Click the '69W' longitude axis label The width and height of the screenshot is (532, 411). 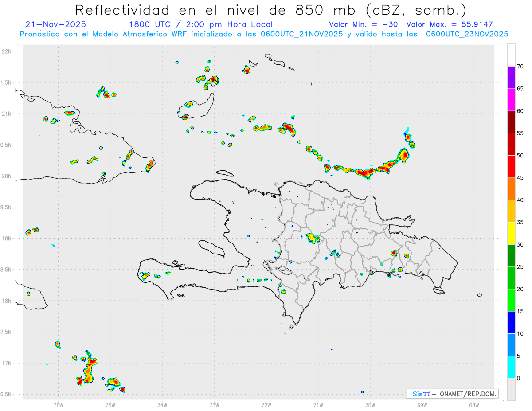pos(422,405)
